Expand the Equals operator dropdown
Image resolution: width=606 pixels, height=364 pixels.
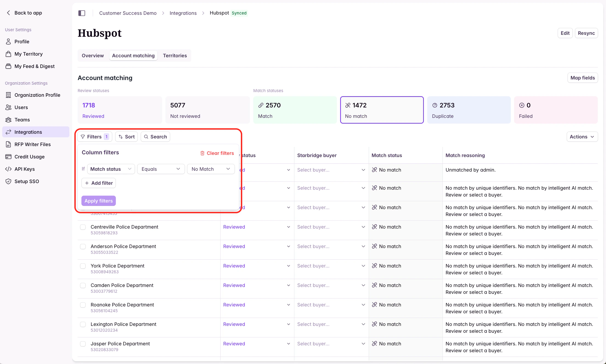coord(160,169)
